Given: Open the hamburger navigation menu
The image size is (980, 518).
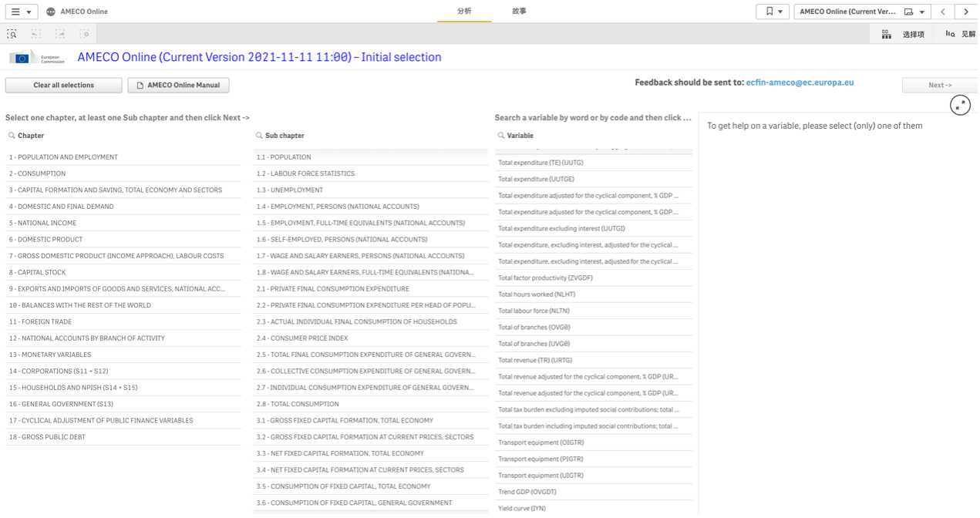Looking at the screenshot, I should pos(21,12).
